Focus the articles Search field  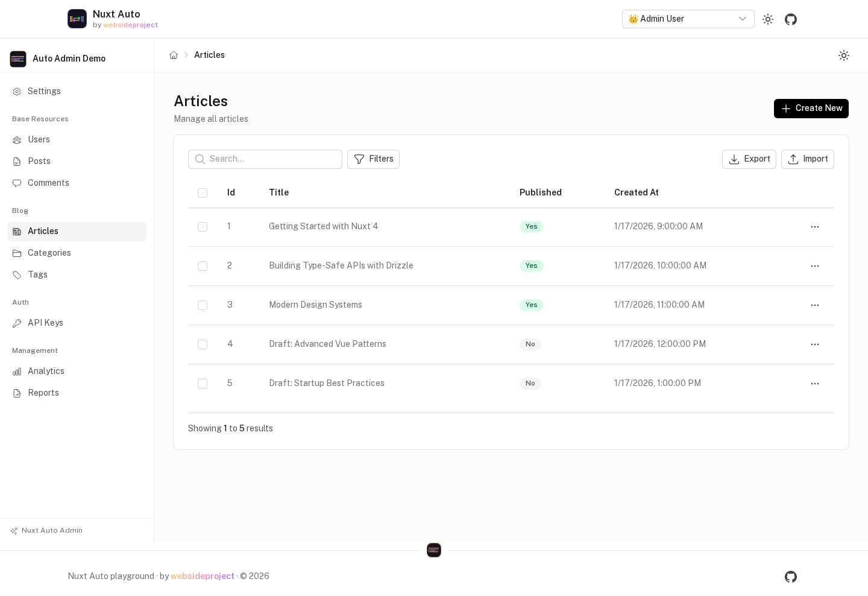click(x=265, y=159)
